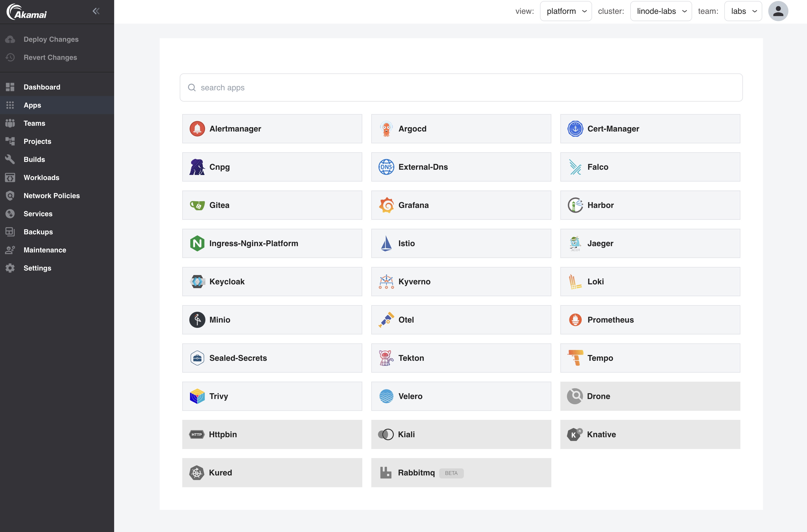Click the Kyverno logo icon
The image size is (807, 532).
click(386, 282)
